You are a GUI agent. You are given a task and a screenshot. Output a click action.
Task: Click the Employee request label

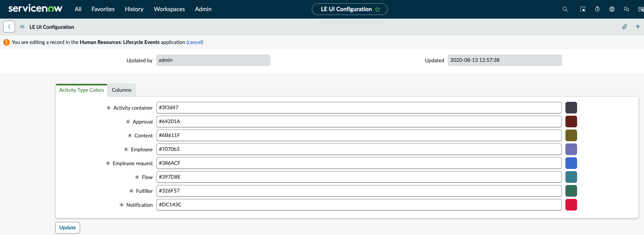tap(133, 163)
